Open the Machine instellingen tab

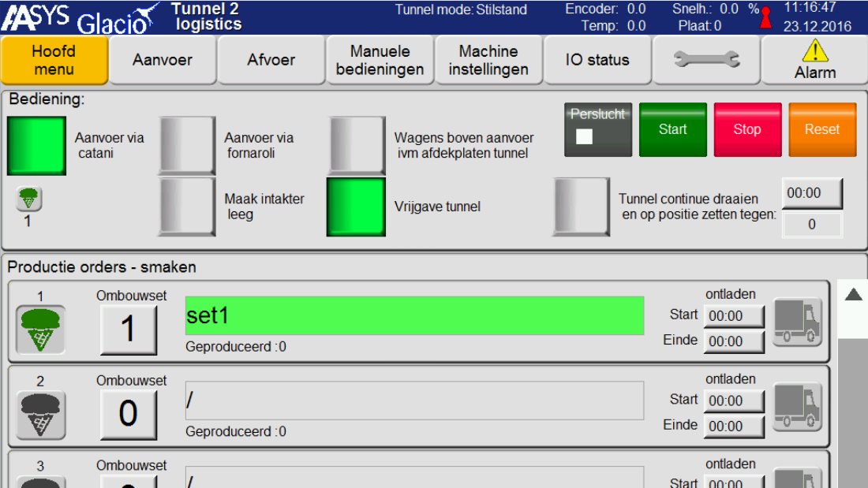point(488,60)
